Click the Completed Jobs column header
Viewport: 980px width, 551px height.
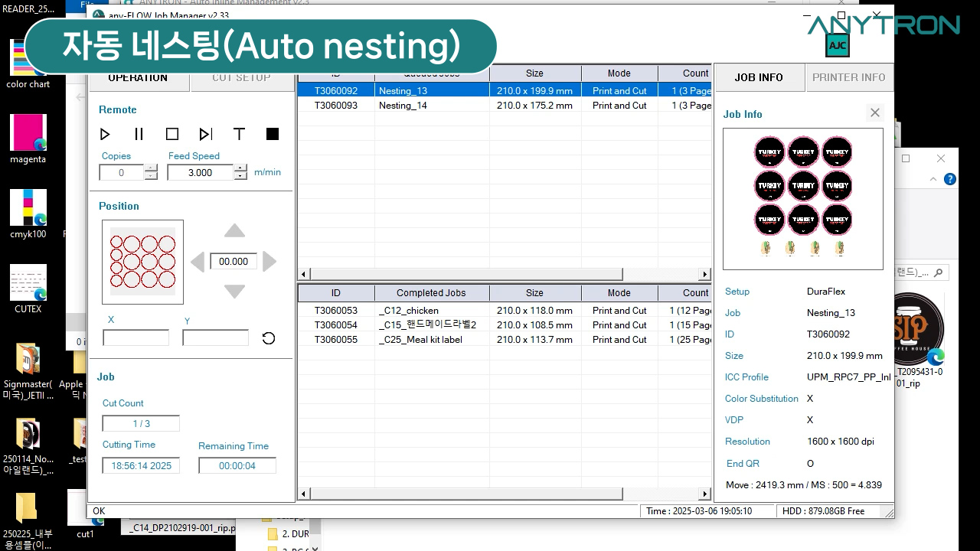pos(432,292)
